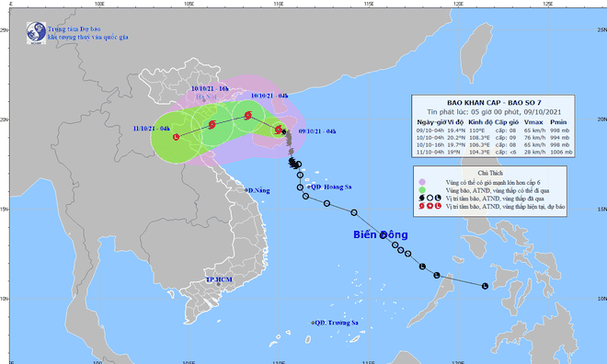Click the green legend circle for storm path zone

tap(422, 190)
